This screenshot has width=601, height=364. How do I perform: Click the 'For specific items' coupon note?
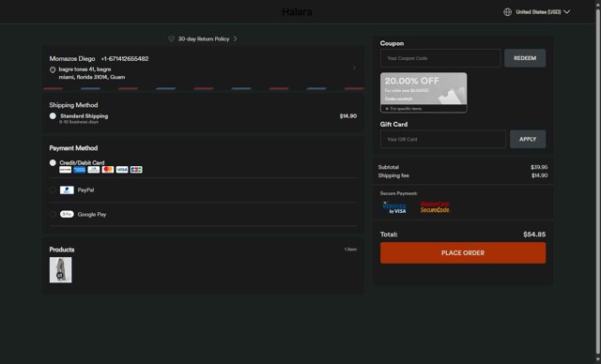pos(406,109)
